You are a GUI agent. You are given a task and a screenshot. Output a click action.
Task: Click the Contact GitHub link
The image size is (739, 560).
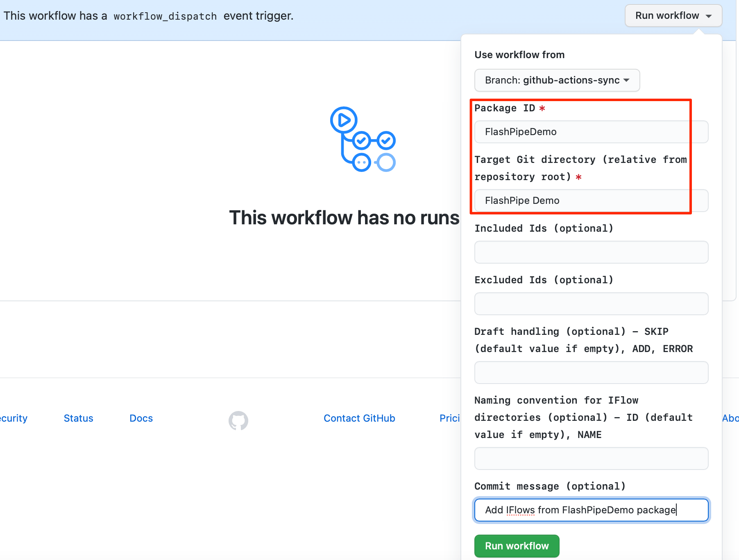pos(359,418)
